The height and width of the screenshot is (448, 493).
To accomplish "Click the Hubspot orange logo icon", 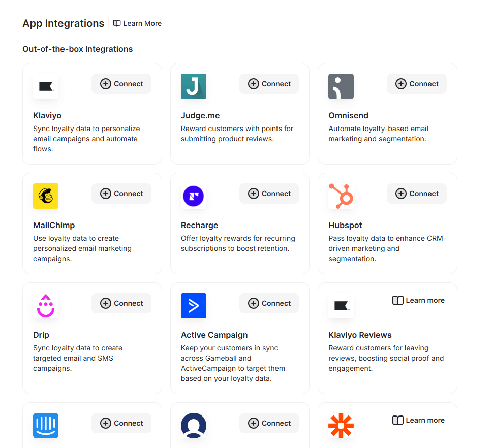I will 341,196.
